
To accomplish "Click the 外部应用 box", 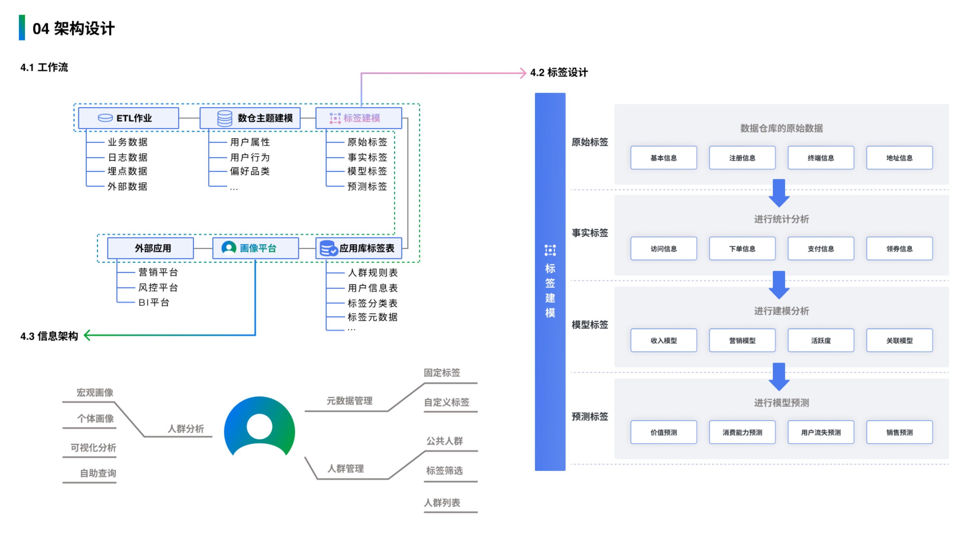I will click(x=150, y=248).
